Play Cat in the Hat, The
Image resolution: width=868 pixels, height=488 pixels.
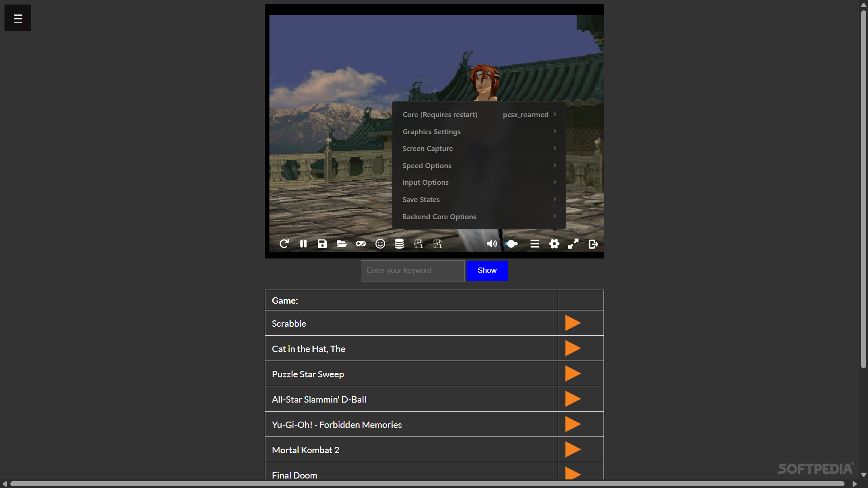573,348
